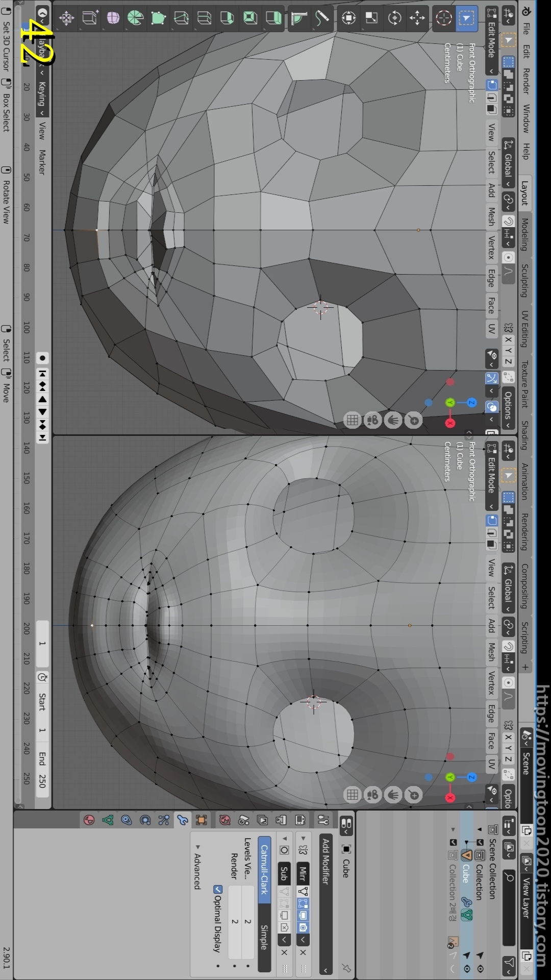The height and width of the screenshot is (980, 551).
Task: Click Render levels value field
Action: pos(234,922)
